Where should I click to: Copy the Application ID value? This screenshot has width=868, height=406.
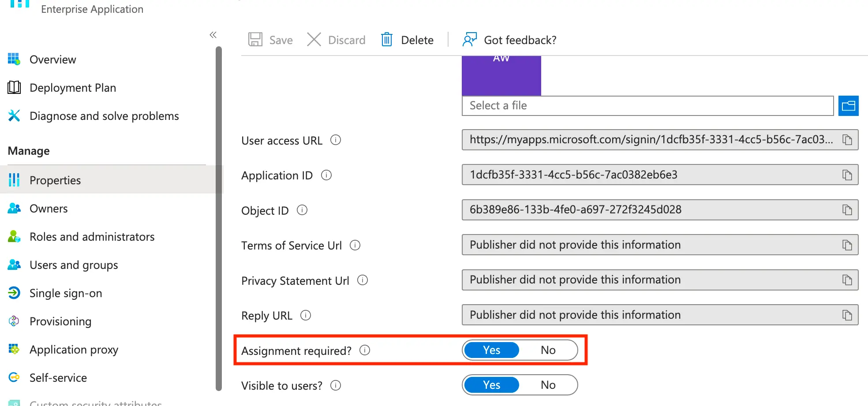point(847,175)
